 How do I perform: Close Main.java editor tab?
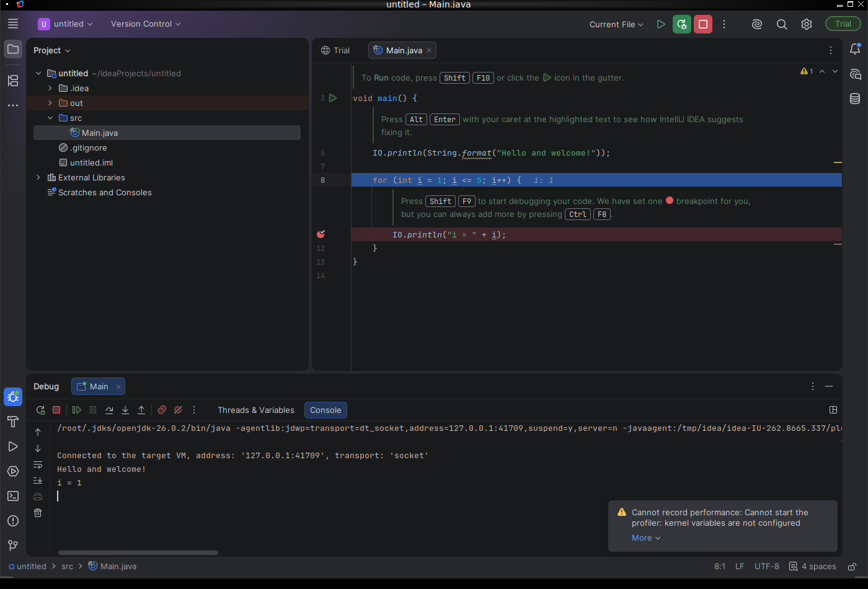coord(429,50)
